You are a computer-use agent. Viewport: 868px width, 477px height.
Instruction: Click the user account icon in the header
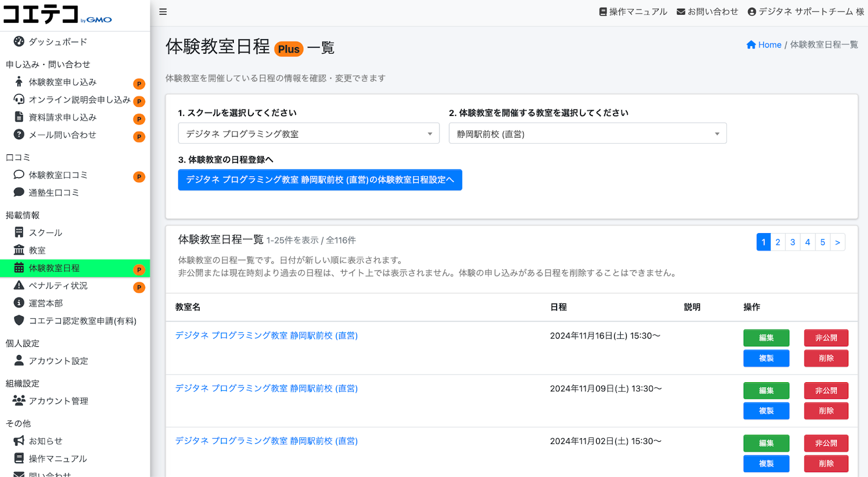(751, 12)
